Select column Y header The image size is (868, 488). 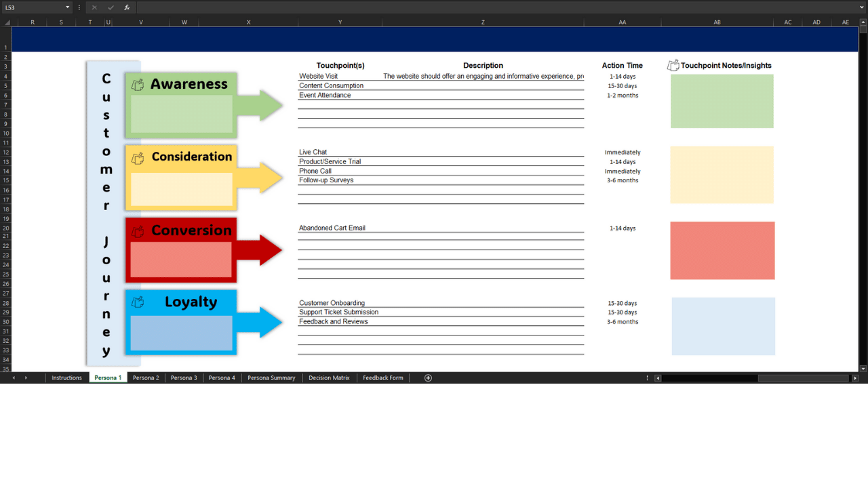340,22
